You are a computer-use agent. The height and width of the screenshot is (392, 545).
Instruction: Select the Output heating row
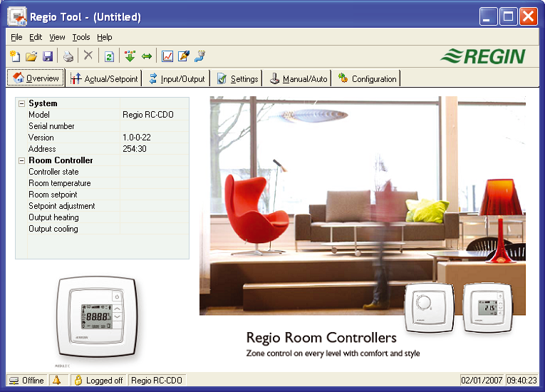click(x=108, y=217)
